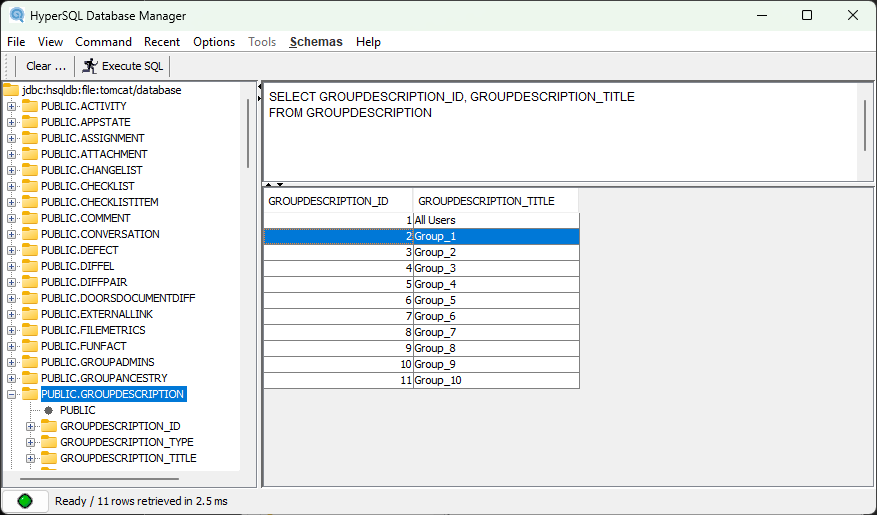The width and height of the screenshot is (877, 515).
Task: Select the PUBLIC.DOORSDOCUMENTDIFF tree row
Action: pos(118,299)
